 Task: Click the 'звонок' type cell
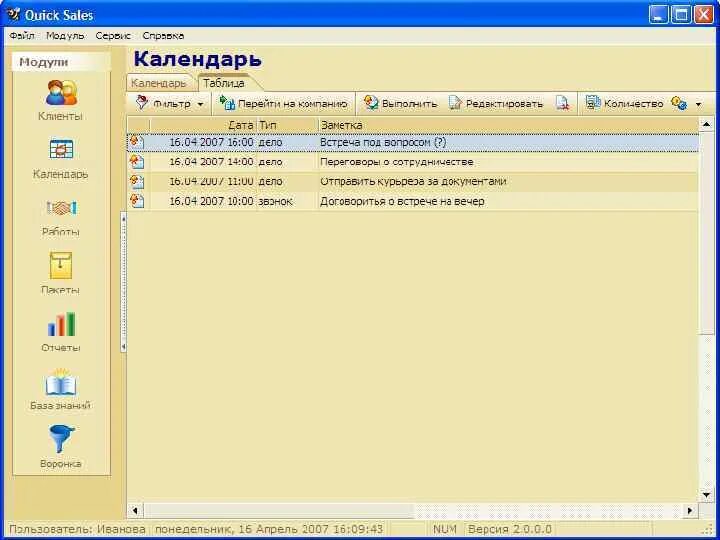click(x=276, y=201)
